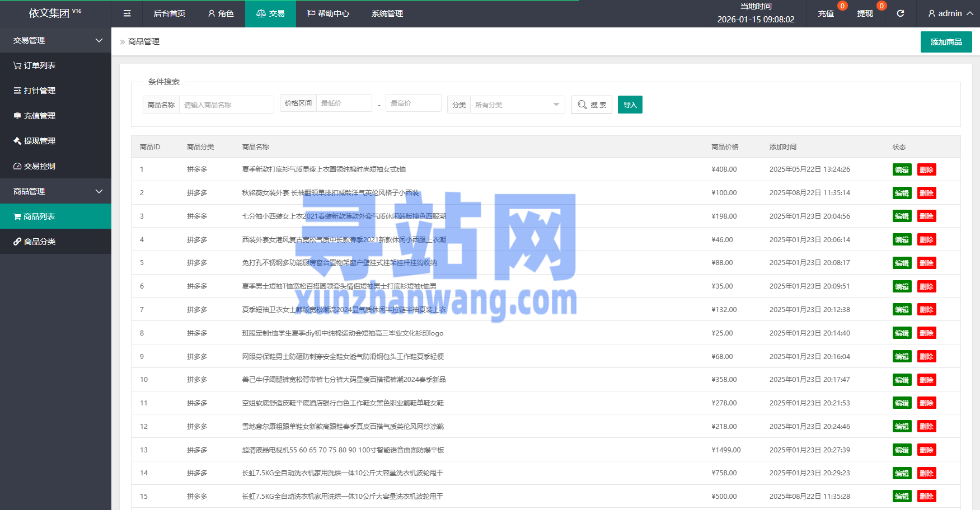Click the refresh icon in top bar
The image size is (980, 510).
click(x=901, y=13)
